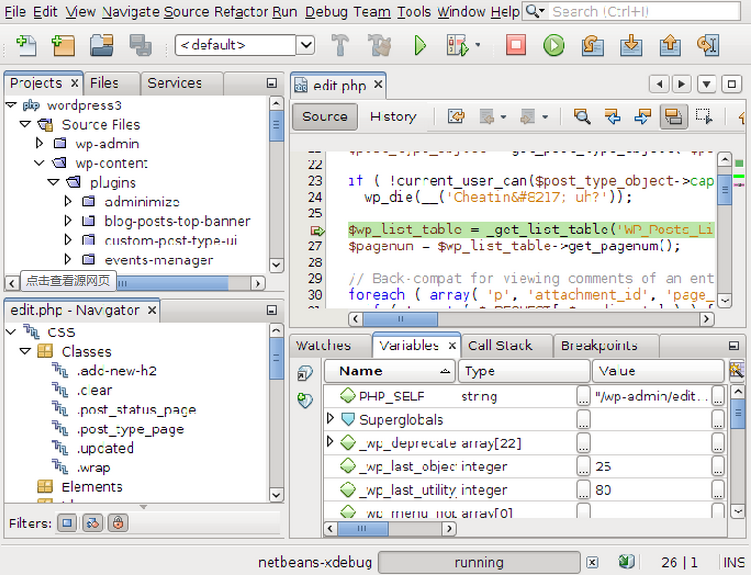Collapse the Classes node in Navigator
751x576 pixels.
[25, 351]
